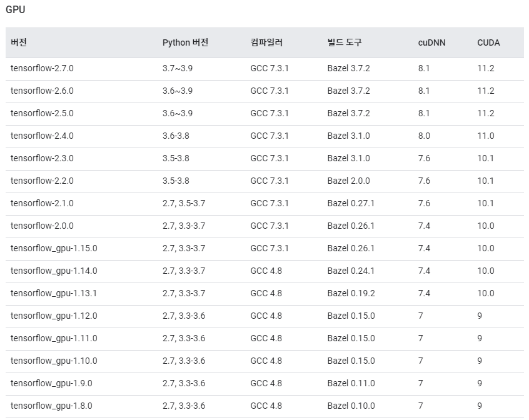Screen dimensions: 529x420
Task: Click Bazel 2.0.0 in tensorflow-2.2.0 row
Action: coord(348,181)
